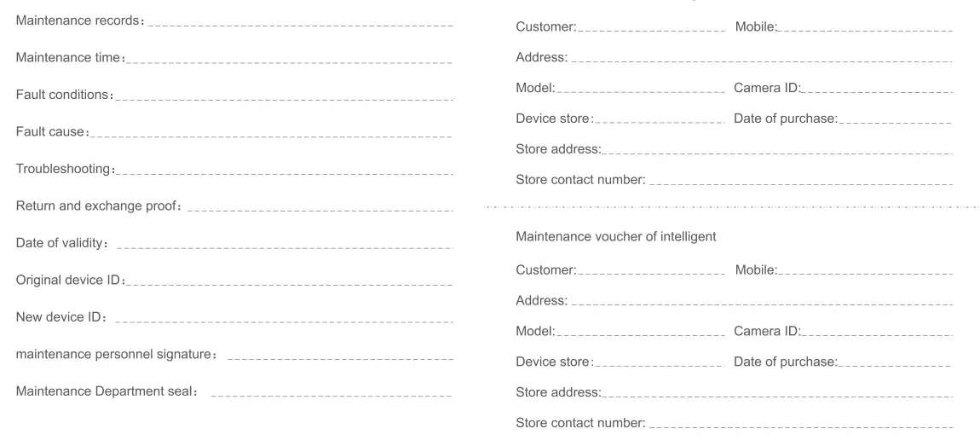Select the Camera ID field above the dotted divider
This screenshot has height=446, width=980.
pyautogui.click(x=876, y=91)
